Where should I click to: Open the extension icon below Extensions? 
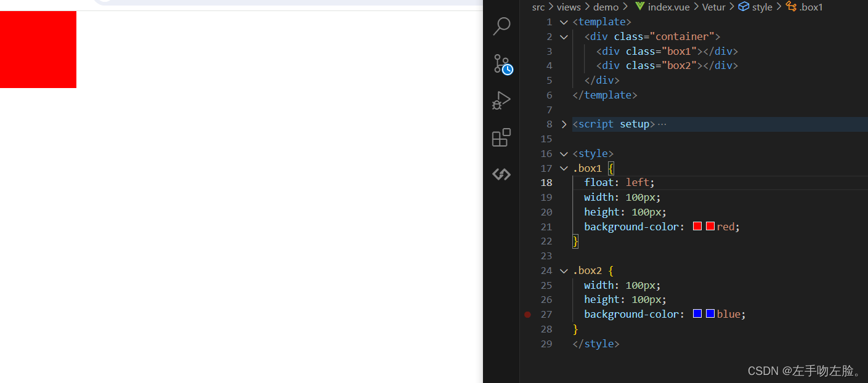tap(501, 174)
